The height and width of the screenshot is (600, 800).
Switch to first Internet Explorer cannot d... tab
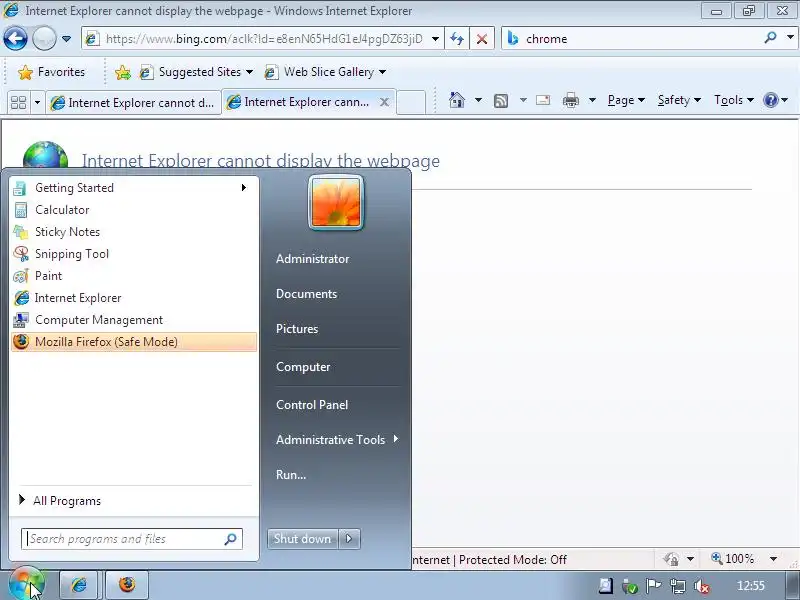coord(133,103)
